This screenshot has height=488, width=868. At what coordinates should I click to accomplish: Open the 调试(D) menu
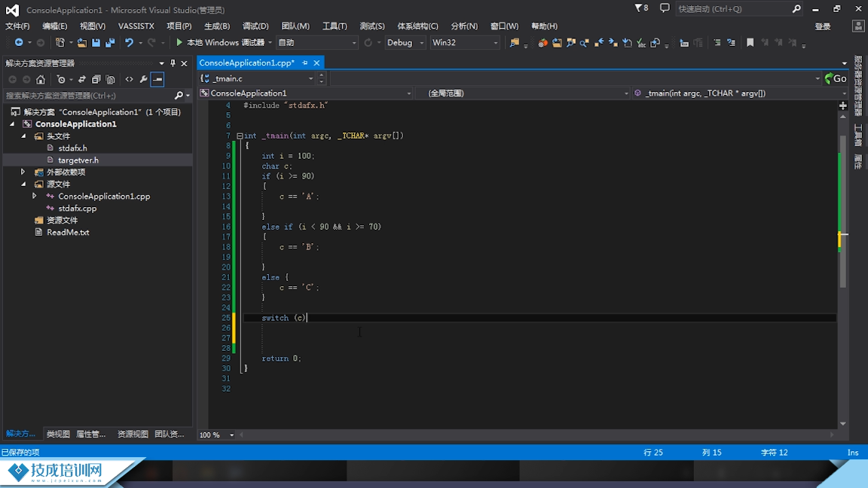(x=255, y=26)
